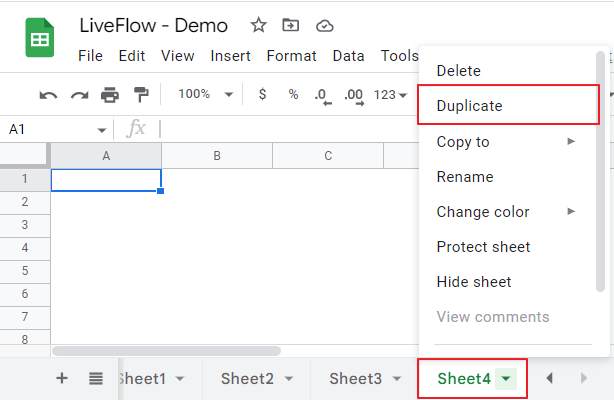Select column C header
This screenshot has height=400, width=614.
click(328, 156)
